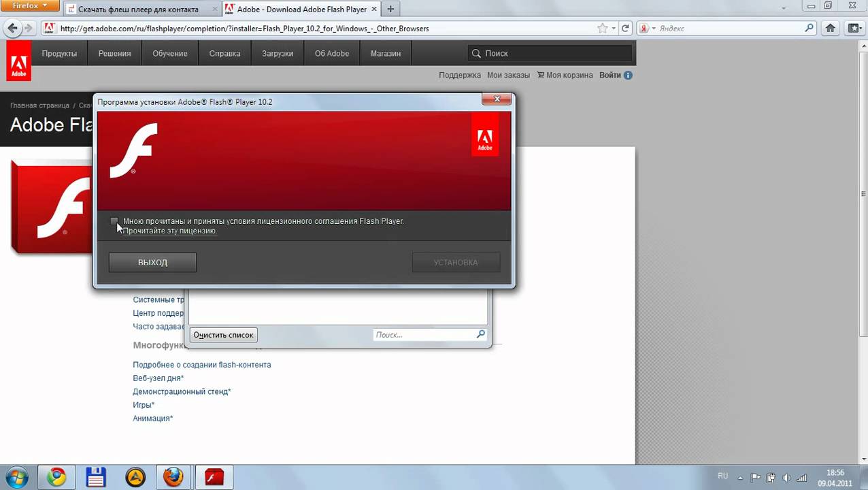Open the Анимация* link
Screen dimensions: 868x490
coord(153,418)
